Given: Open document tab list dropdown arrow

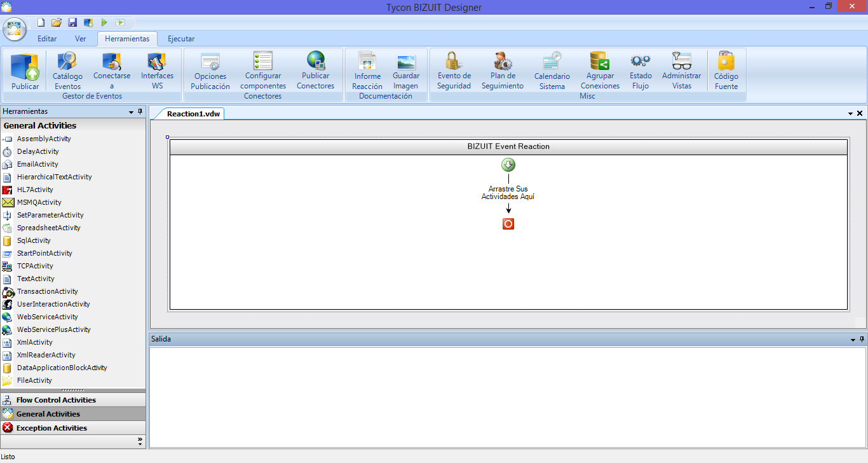Looking at the screenshot, I should [x=851, y=114].
